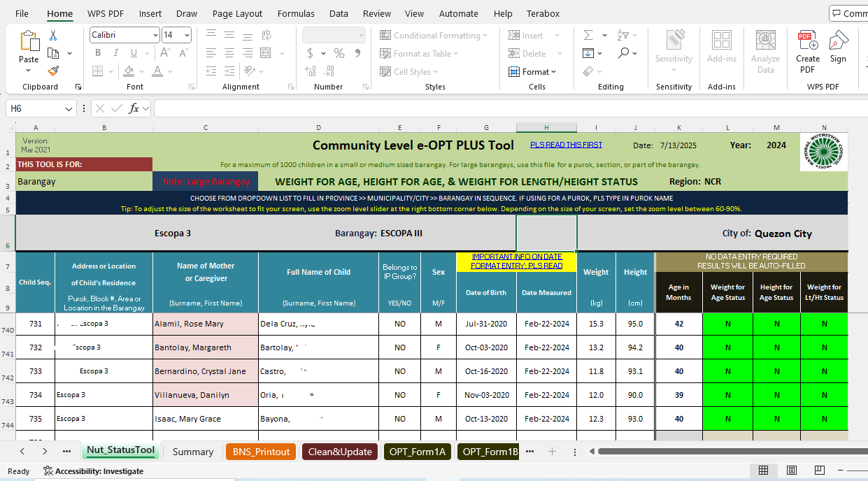The height and width of the screenshot is (481, 868).
Task: Open the BNS_Printout sheet tab
Action: (261, 452)
